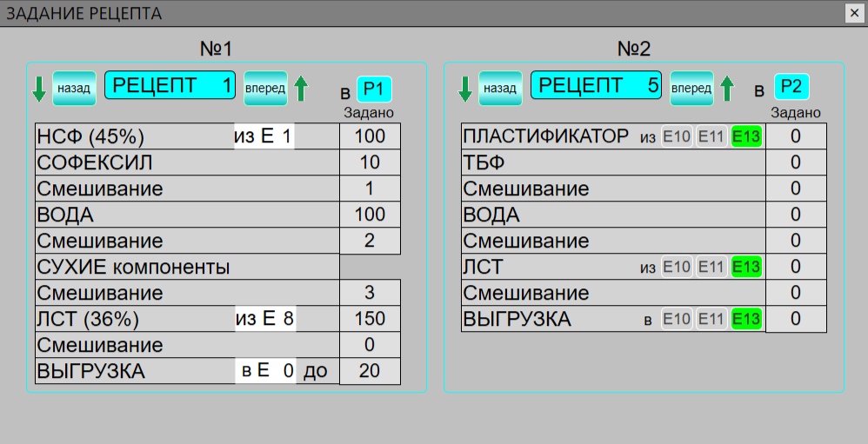
Task: Click the green down arrow in panel №2
Action: click(x=464, y=88)
